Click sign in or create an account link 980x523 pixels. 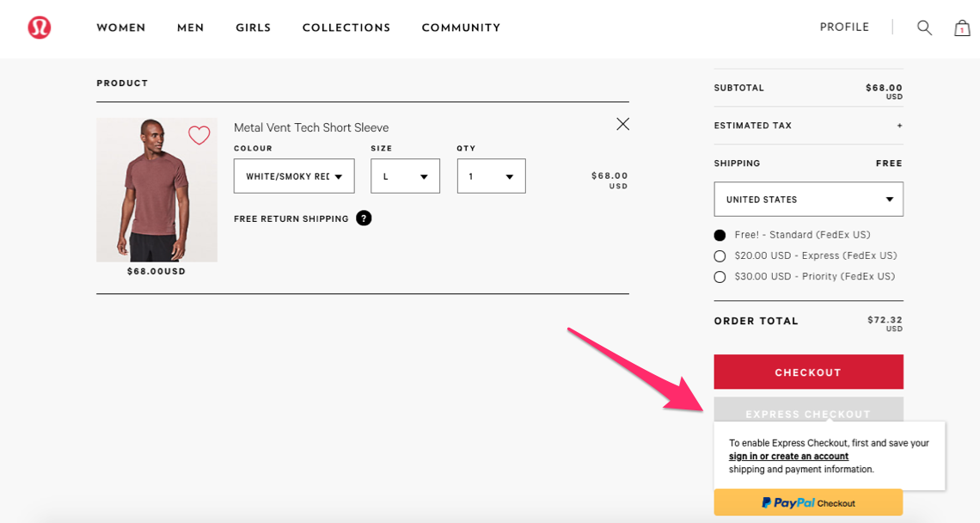click(x=789, y=456)
